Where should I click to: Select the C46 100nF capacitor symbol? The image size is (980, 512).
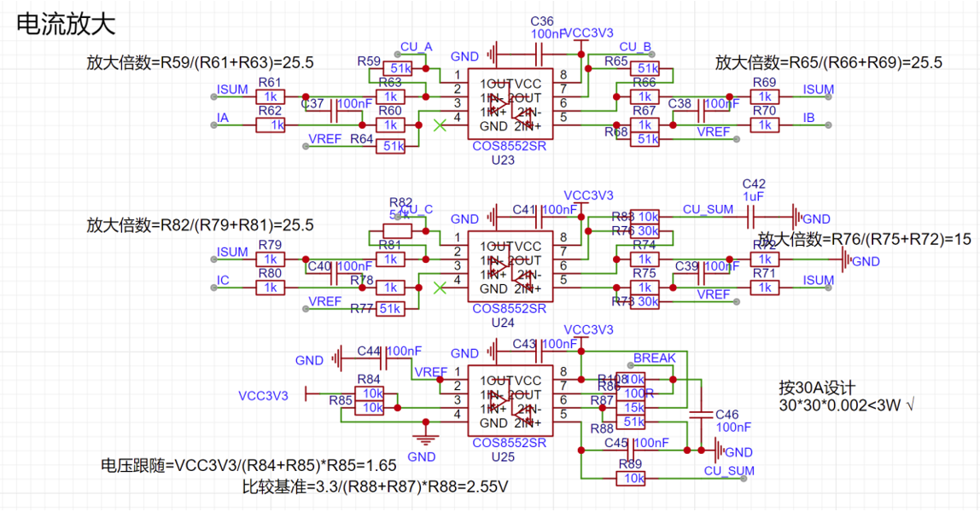[701, 413]
